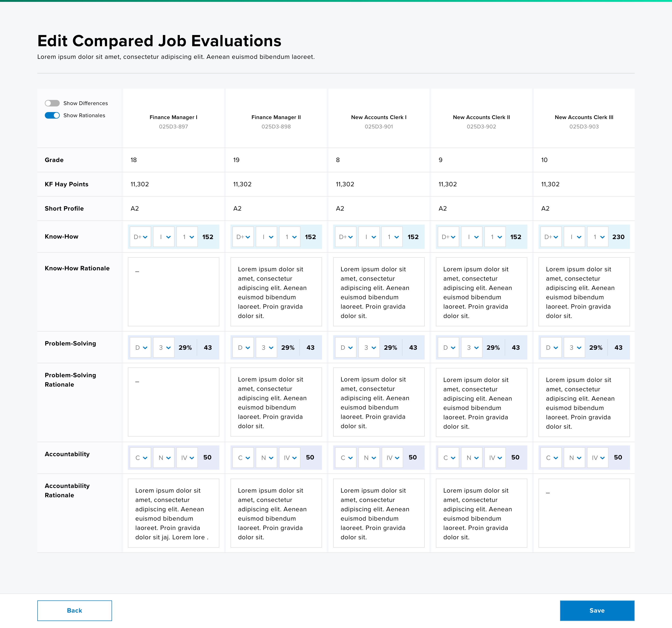
Task: Edit Finance Manager I Accountability Rationale text
Action: pos(173,513)
